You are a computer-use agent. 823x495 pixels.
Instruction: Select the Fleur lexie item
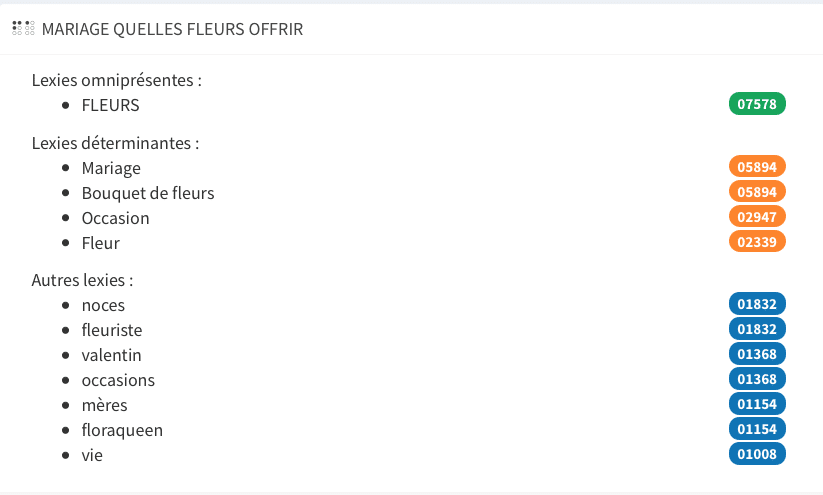pos(100,243)
